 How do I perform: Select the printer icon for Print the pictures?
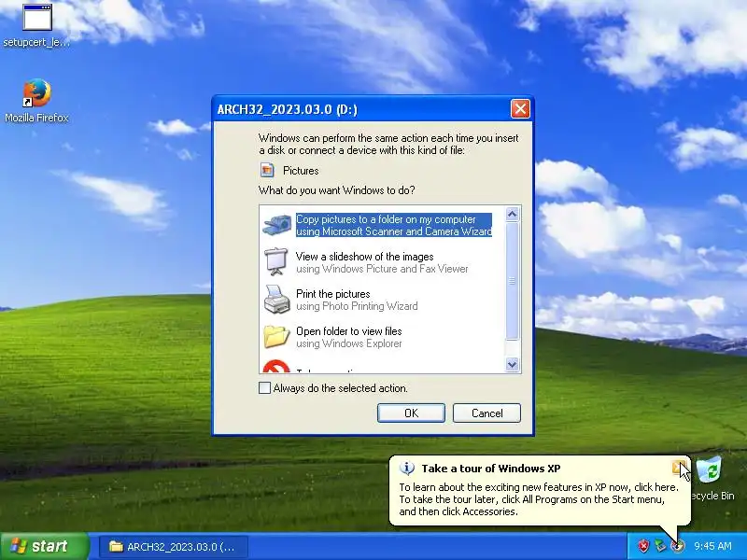276,299
